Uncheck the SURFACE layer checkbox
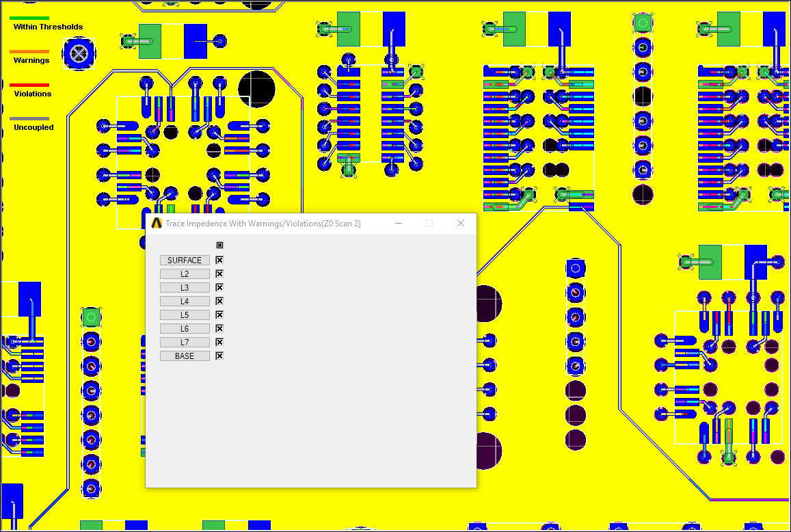The height and width of the screenshot is (532, 791). 219,260
